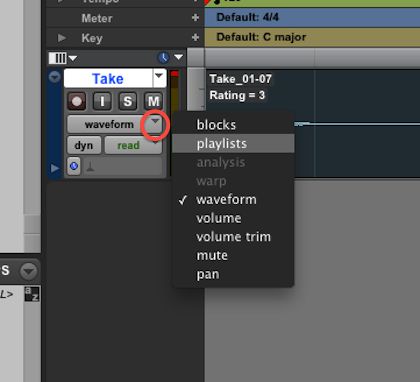This screenshot has height=382, width=420.
Task: Solo the Take track
Action: point(127,101)
